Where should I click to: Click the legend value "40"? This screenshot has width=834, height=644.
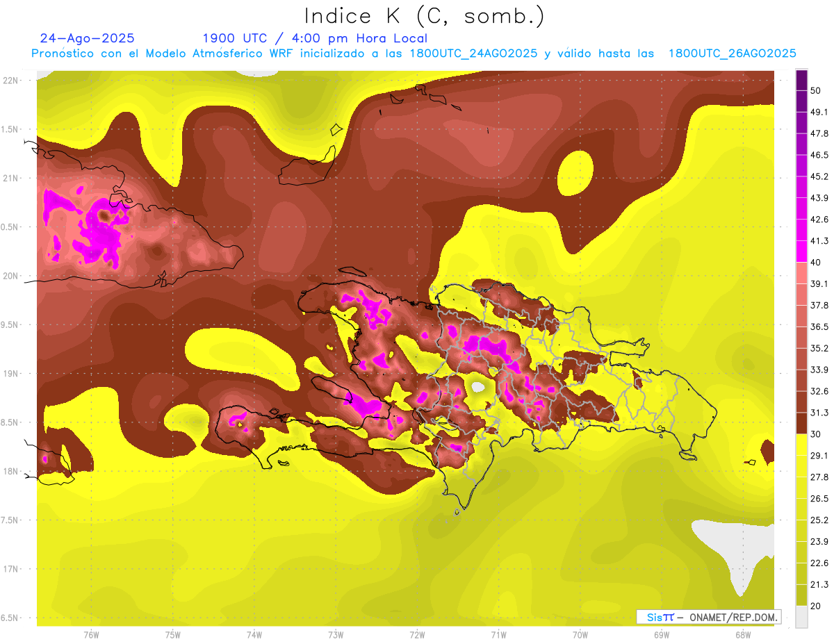tap(816, 263)
